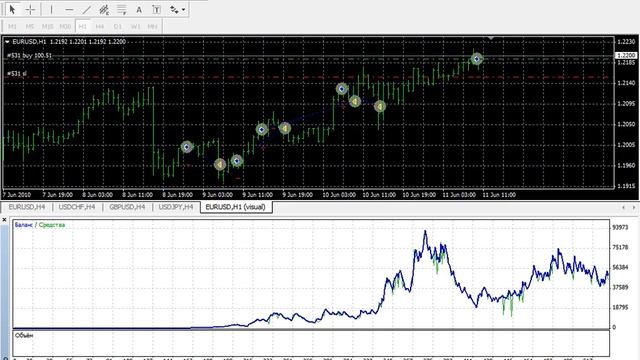Click the '11 Jun 11:00' time label

tap(499, 195)
